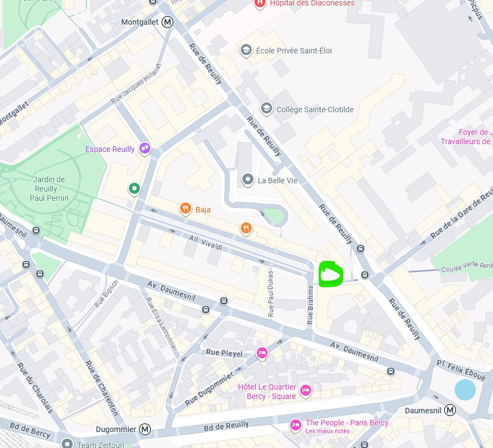Click the blue fountain circle at Pl. Félix Éboué
The width and height of the screenshot is (493, 448).
click(x=465, y=390)
